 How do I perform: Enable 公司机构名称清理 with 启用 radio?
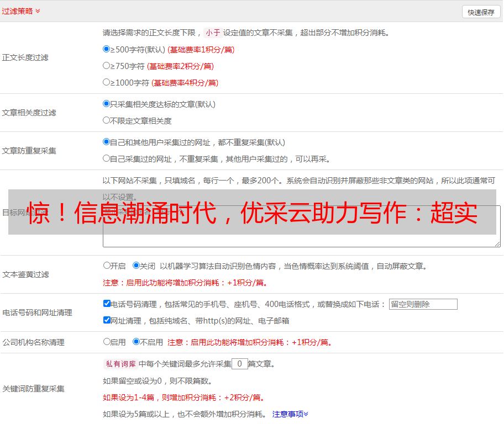[107, 342]
